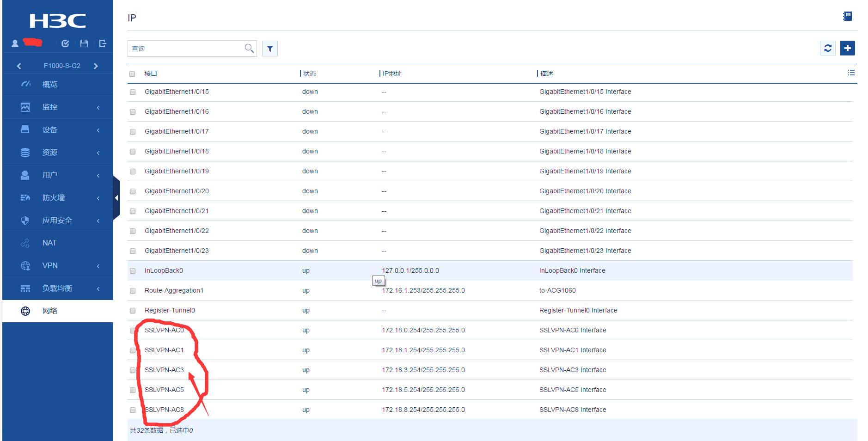Click the save configuration disk icon
The width and height of the screenshot is (868, 441).
pyautogui.click(x=84, y=43)
